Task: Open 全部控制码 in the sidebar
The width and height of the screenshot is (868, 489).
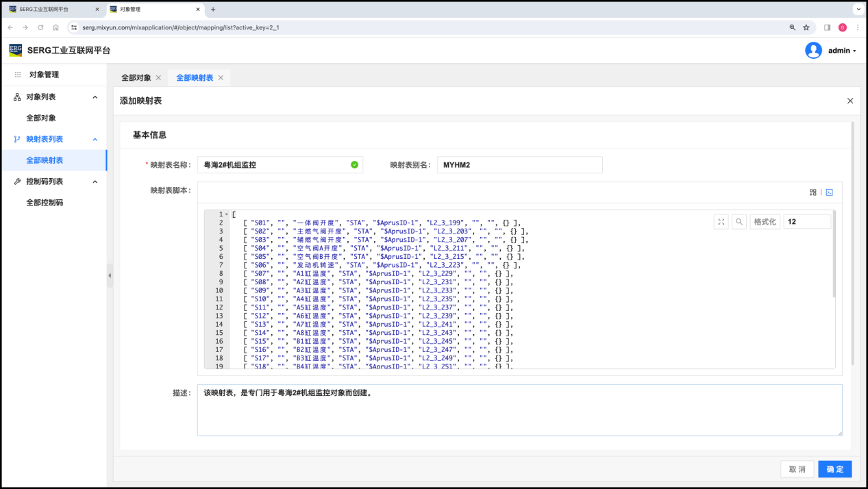Action: point(45,203)
